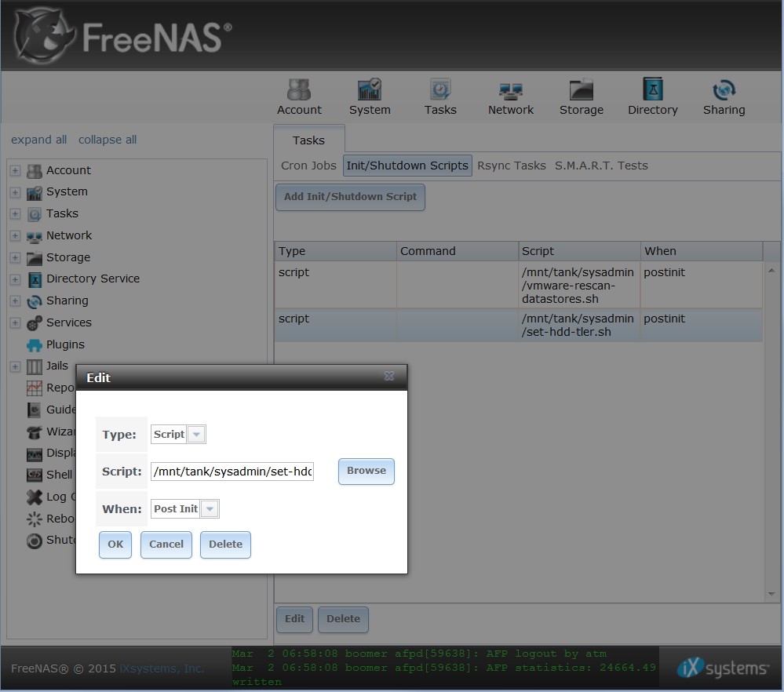
Task: Click Shell terminal icon in sidebar
Action: point(34,475)
